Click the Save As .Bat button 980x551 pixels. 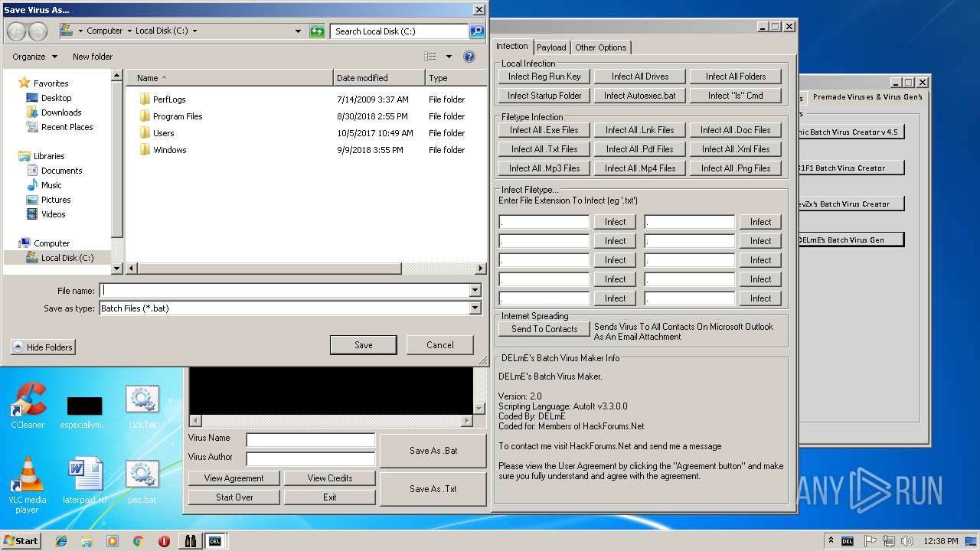(x=433, y=451)
